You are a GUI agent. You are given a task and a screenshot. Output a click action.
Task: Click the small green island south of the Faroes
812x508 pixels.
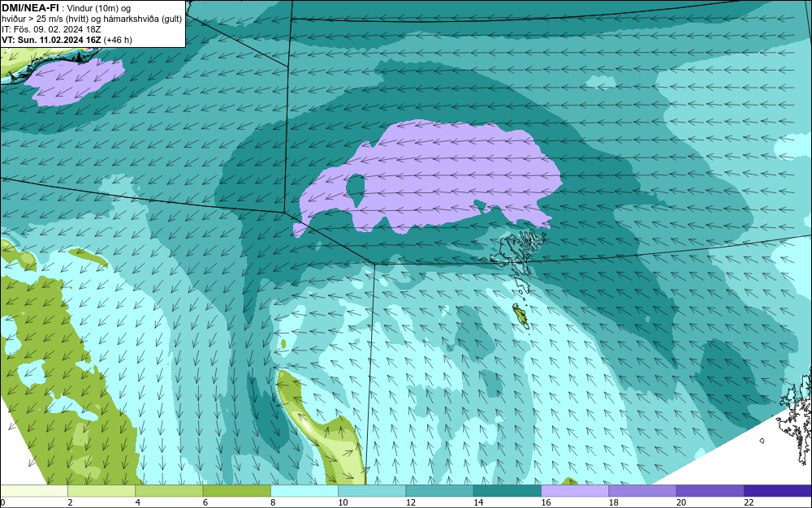[520, 315]
